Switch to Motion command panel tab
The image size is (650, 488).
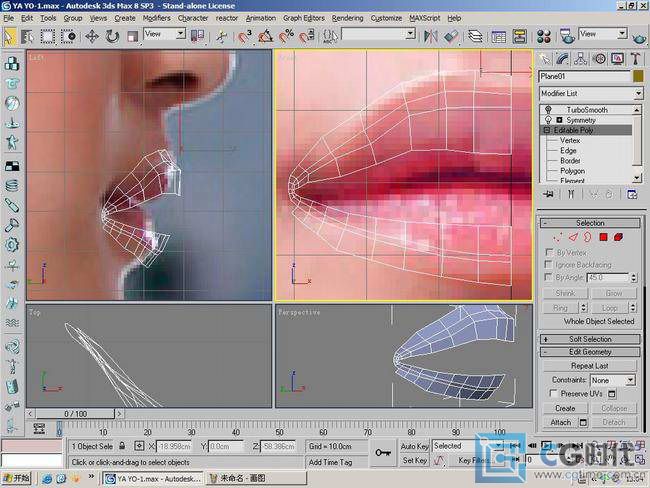tap(599, 59)
